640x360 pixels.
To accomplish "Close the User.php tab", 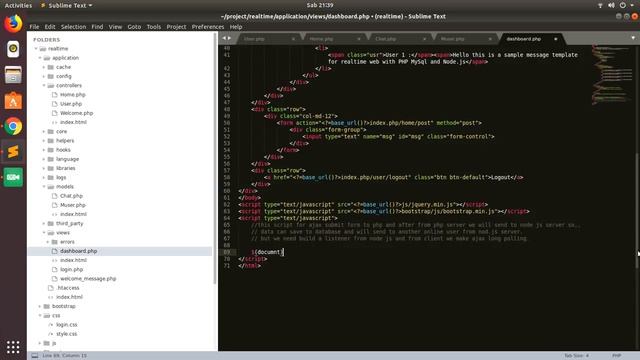I will 293,39.
